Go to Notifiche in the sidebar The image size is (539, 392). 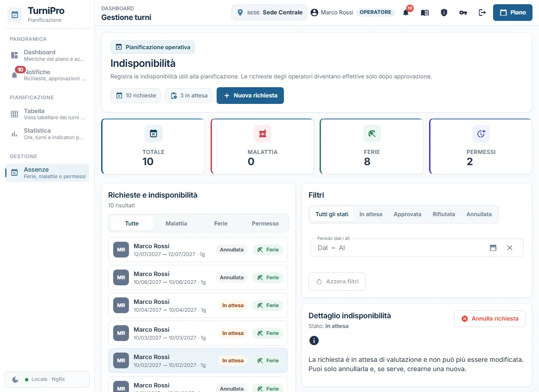click(x=47, y=75)
